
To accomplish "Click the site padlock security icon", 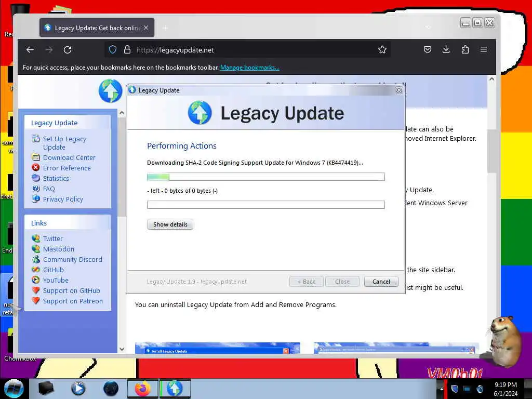I will [127, 50].
